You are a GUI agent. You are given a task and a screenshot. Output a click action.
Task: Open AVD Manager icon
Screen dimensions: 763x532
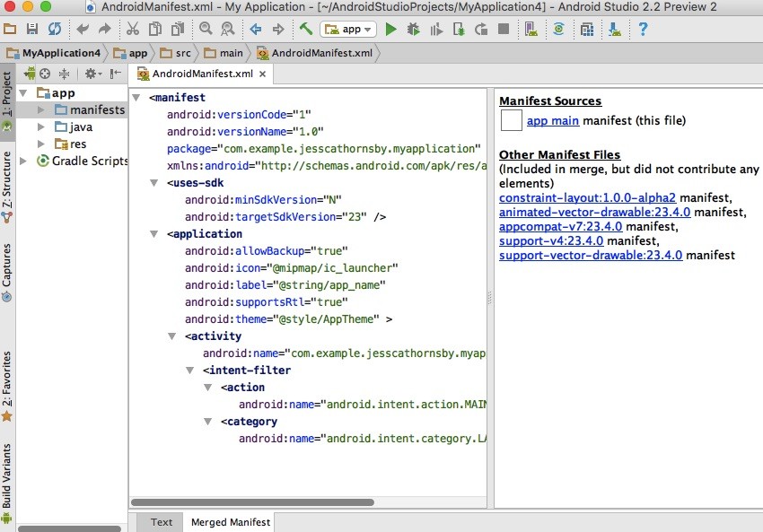click(x=531, y=30)
